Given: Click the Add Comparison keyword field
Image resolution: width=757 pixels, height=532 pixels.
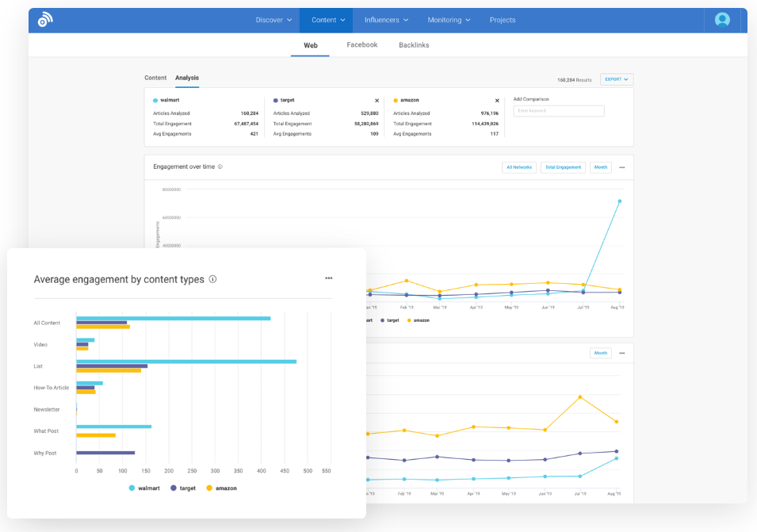Looking at the screenshot, I should click(x=559, y=111).
